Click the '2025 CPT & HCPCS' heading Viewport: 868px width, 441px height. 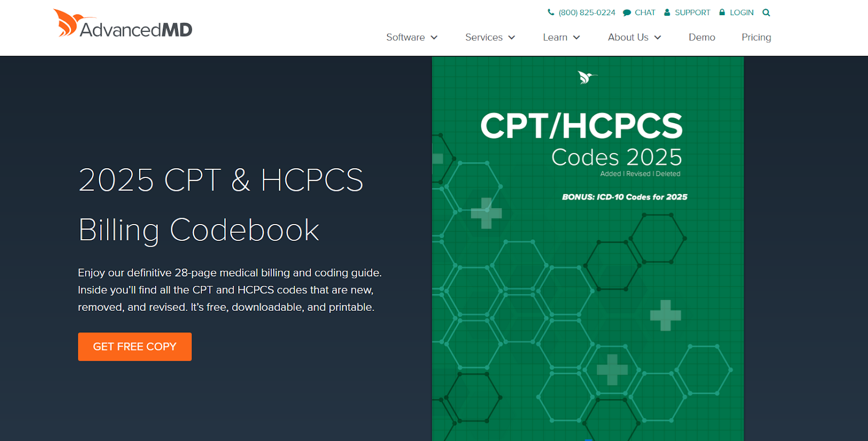tap(221, 180)
